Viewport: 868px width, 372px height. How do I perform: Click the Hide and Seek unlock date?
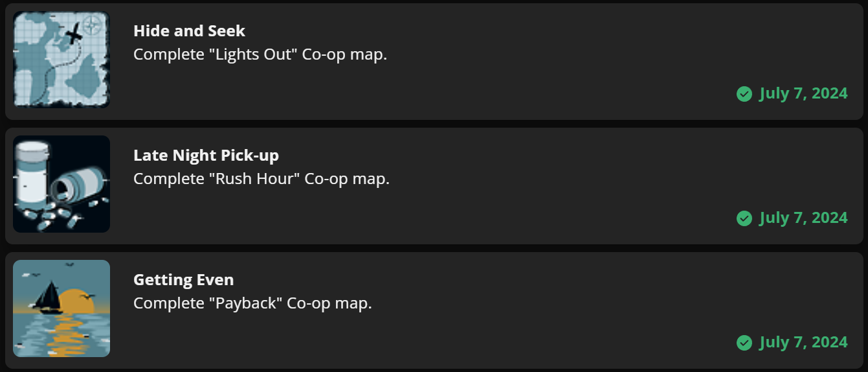[x=803, y=93]
